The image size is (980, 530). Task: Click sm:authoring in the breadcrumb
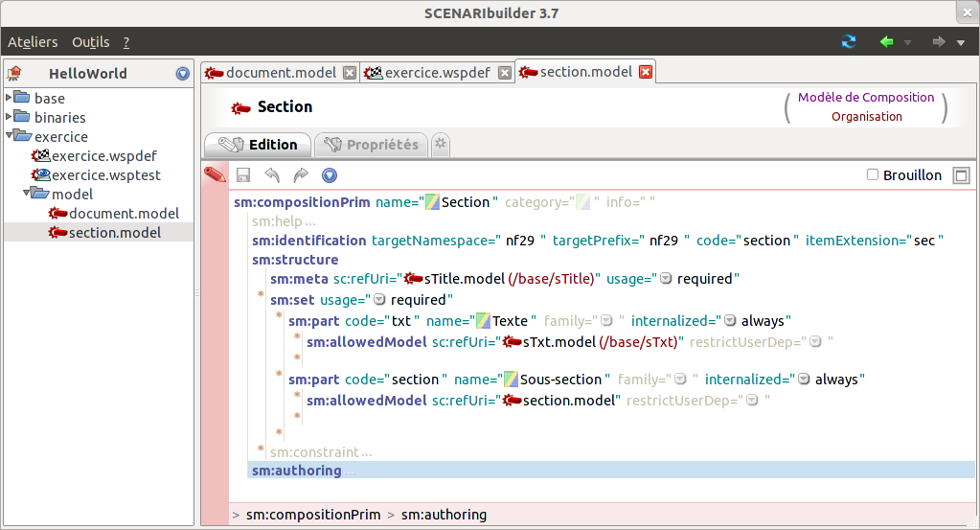[x=444, y=515]
